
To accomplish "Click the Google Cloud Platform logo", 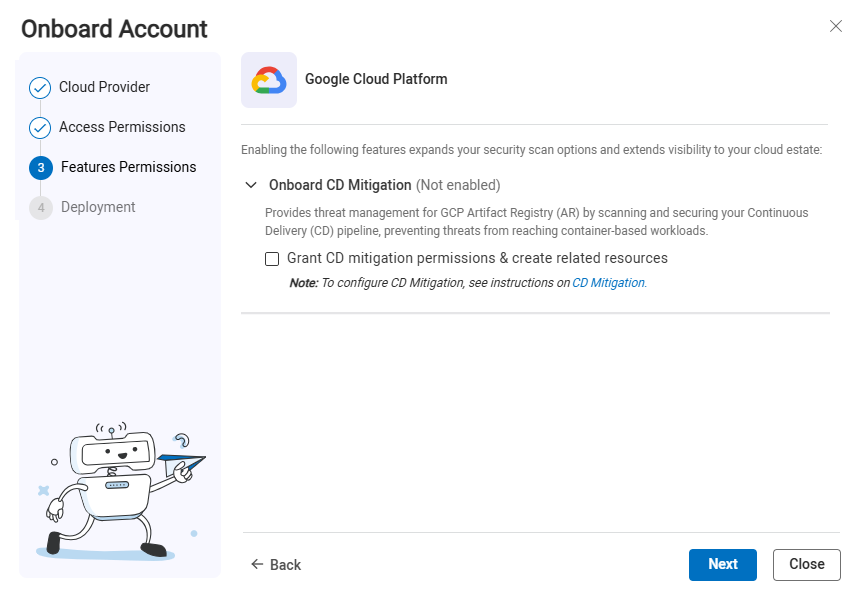I will click(x=269, y=80).
